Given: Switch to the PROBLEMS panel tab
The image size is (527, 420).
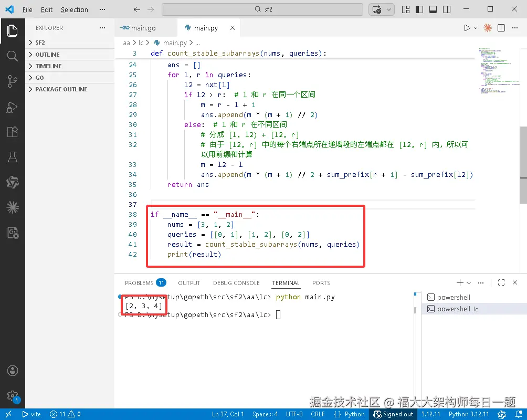Looking at the screenshot, I should point(145,283).
